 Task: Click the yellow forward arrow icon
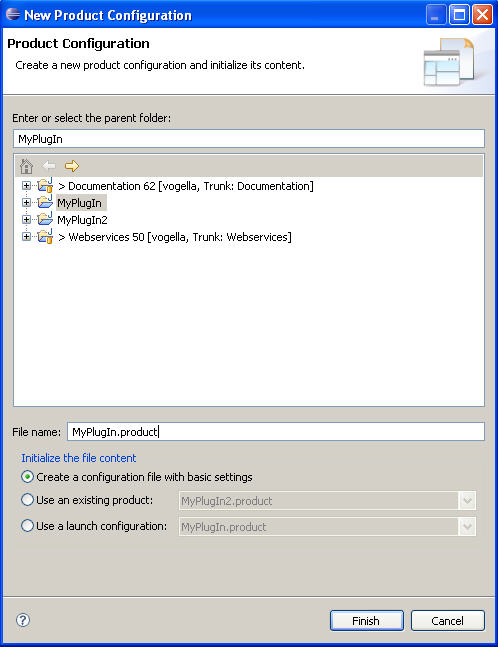point(72,166)
